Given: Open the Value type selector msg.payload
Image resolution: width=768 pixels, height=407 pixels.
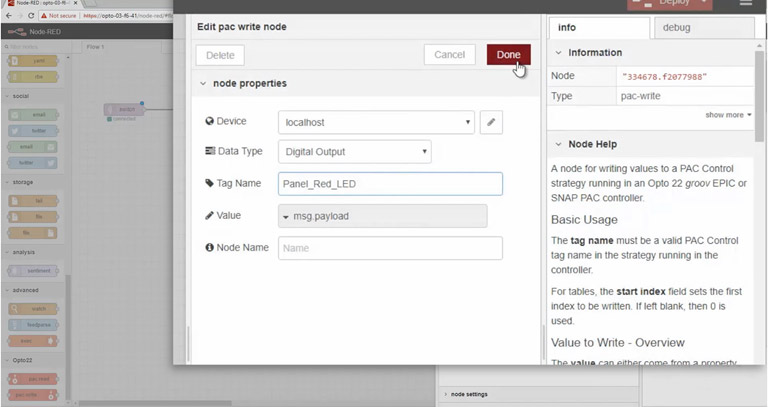Looking at the screenshot, I should coord(381,216).
